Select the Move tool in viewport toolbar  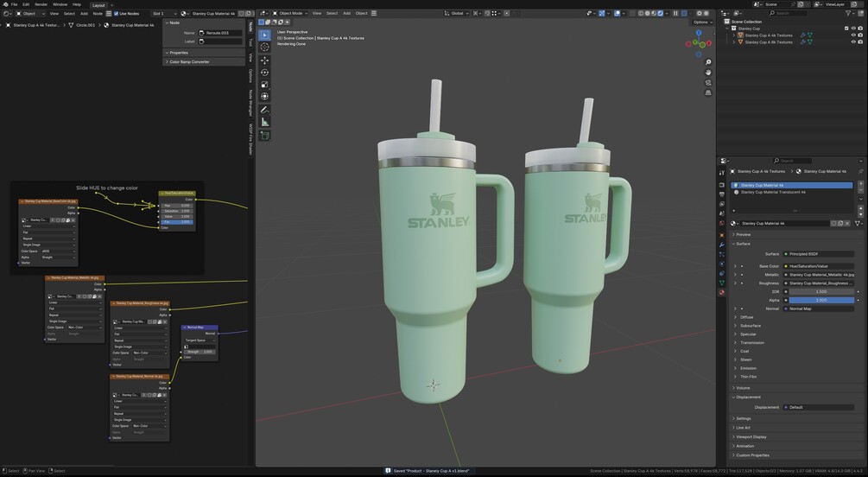tap(265, 60)
